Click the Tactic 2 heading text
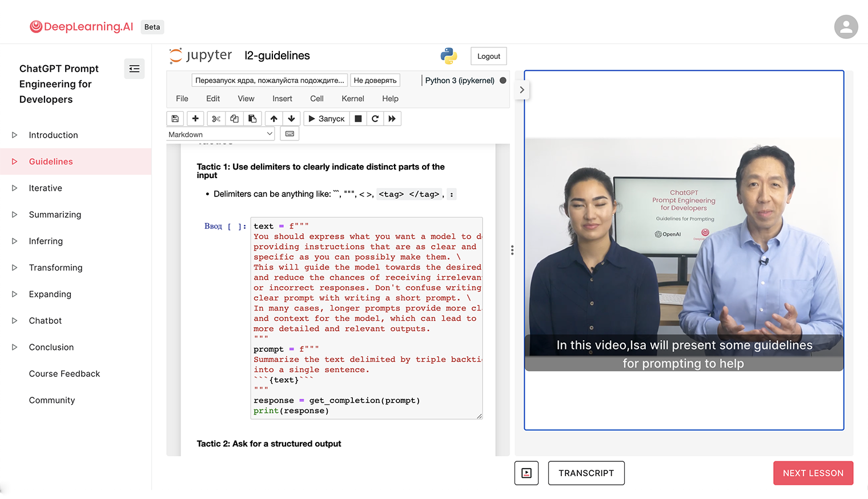Image resolution: width=868 pixels, height=499 pixels. click(269, 444)
